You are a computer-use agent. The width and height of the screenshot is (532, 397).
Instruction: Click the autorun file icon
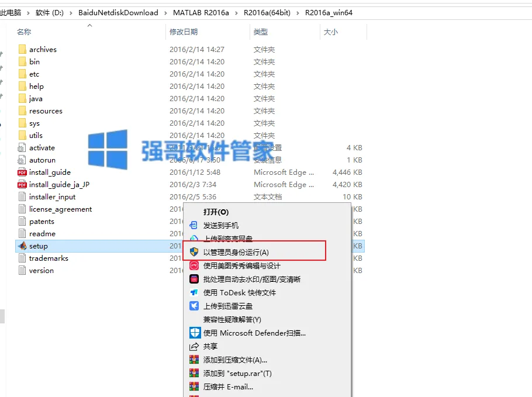22,160
